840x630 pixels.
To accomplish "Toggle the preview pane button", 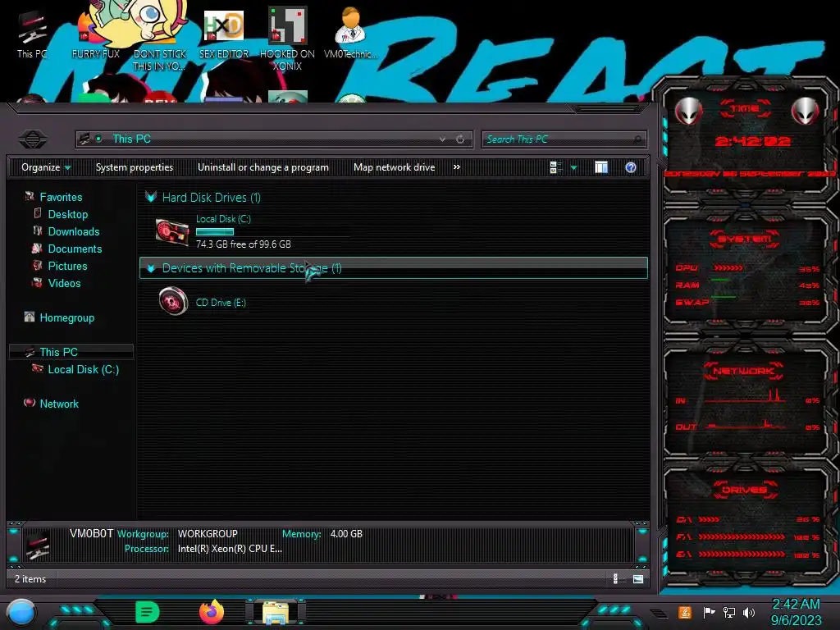I will 601,167.
